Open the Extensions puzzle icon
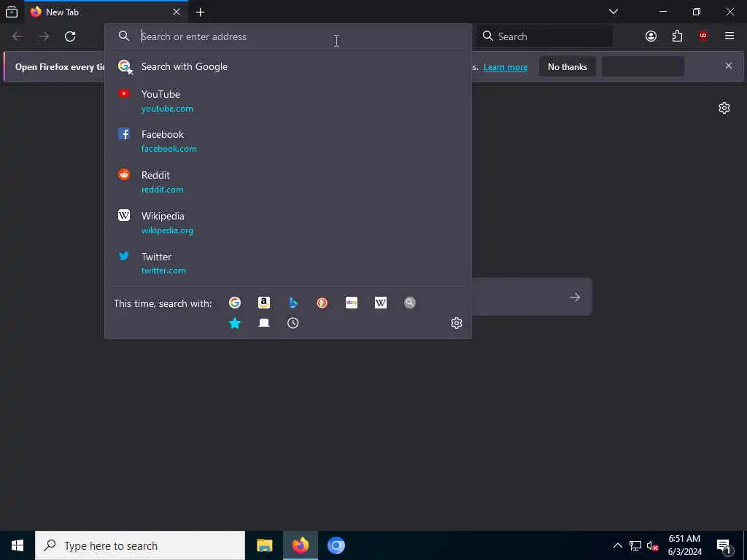 [x=677, y=36]
